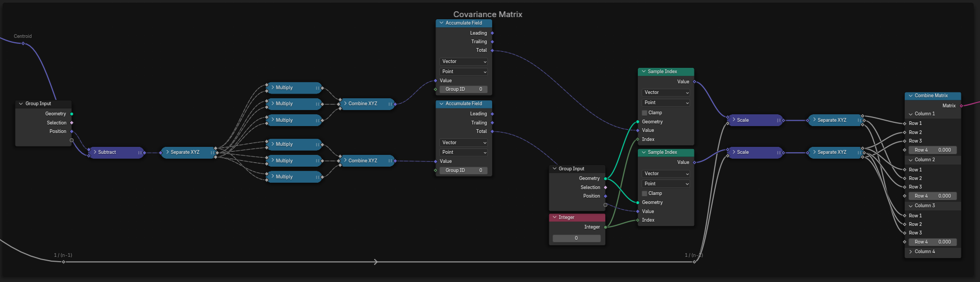The image size is (980, 282).
Task: Open upper Accumulate Field Point domain dropdown
Action: pos(464,72)
